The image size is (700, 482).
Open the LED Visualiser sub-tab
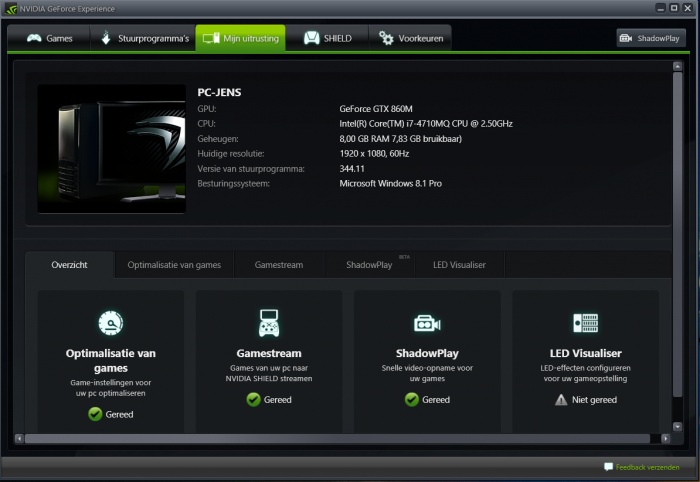pos(459,265)
